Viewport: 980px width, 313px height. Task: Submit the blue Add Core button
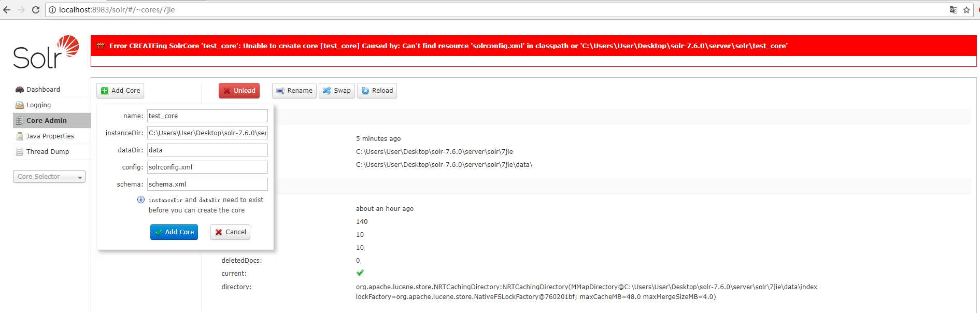click(174, 232)
